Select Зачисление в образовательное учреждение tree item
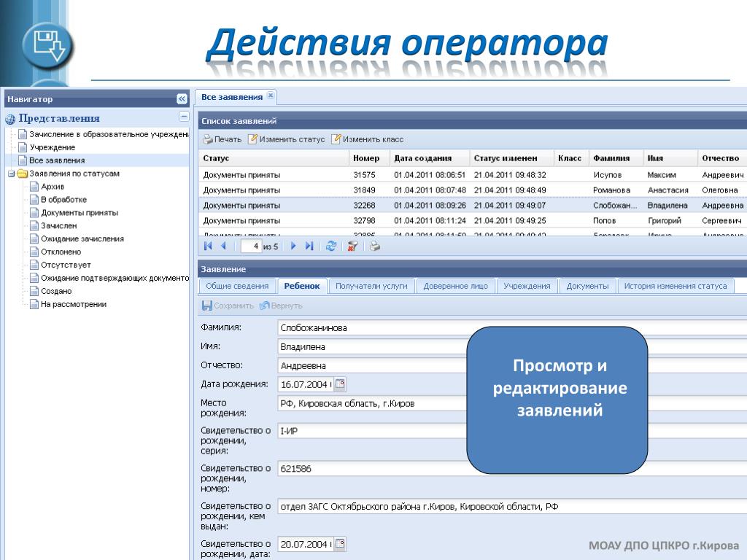This screenshot has width=747, height=560. coord(104,134)
